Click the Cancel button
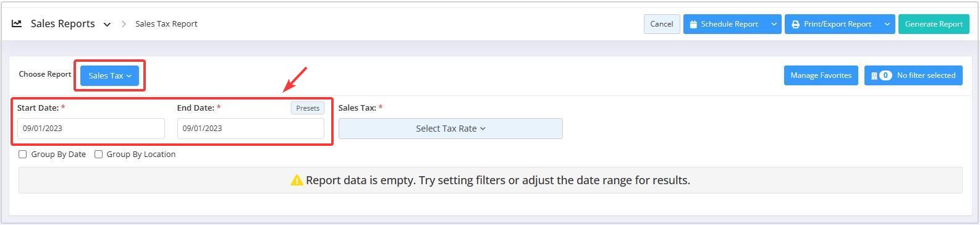The height and width of the screenshot is (225, 980). tap(662, 24)
